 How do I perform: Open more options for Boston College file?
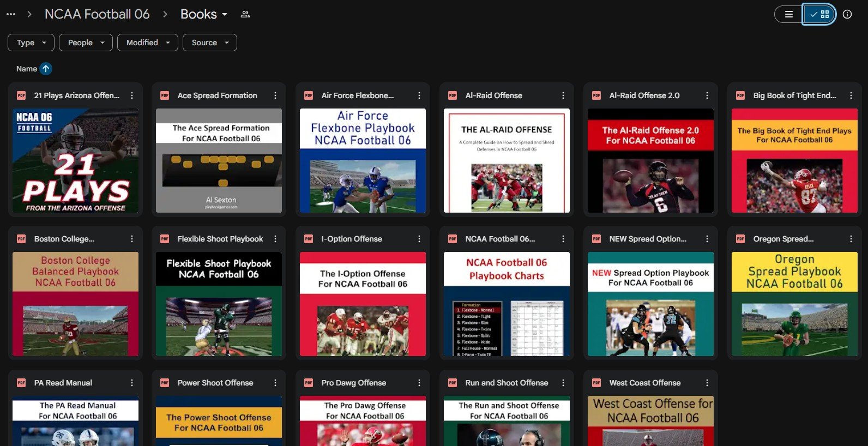[132, 239]
